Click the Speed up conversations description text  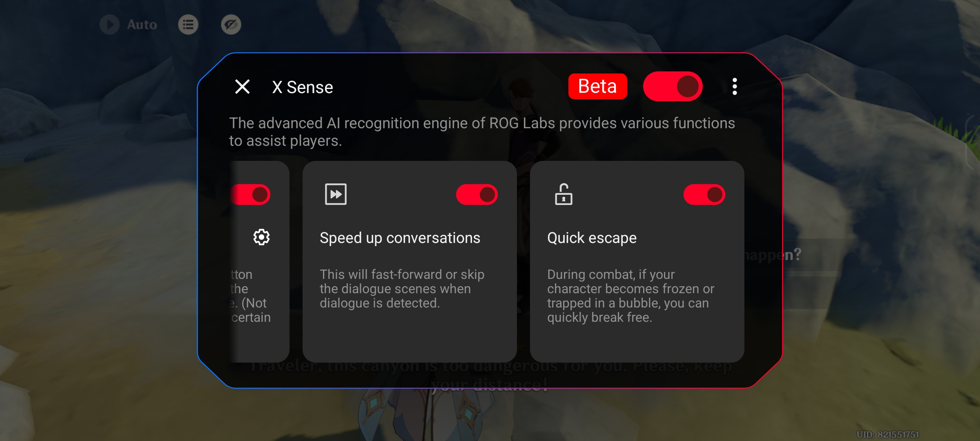pos(402,289)
